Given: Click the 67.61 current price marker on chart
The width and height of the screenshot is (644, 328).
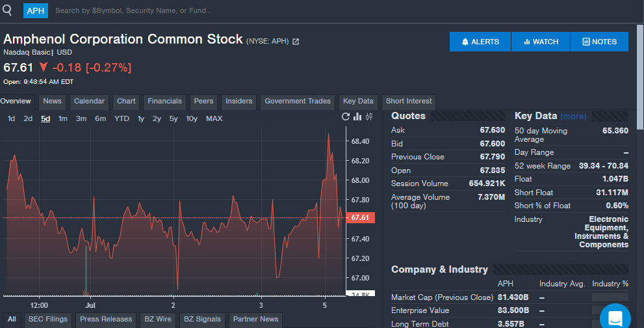Looking at the screenshot, I should (x=360, y=217).
